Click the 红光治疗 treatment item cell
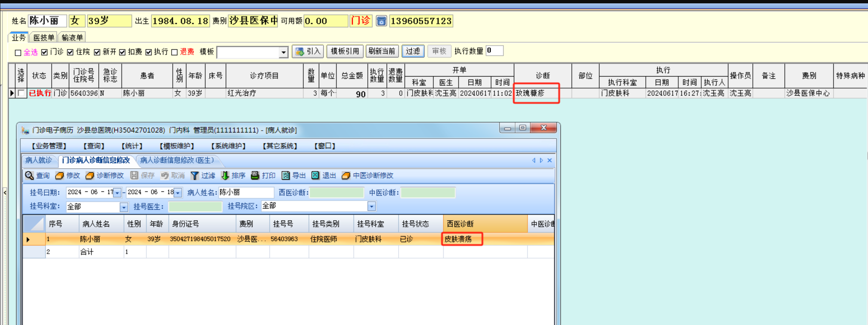 click(x=265, y=93)
